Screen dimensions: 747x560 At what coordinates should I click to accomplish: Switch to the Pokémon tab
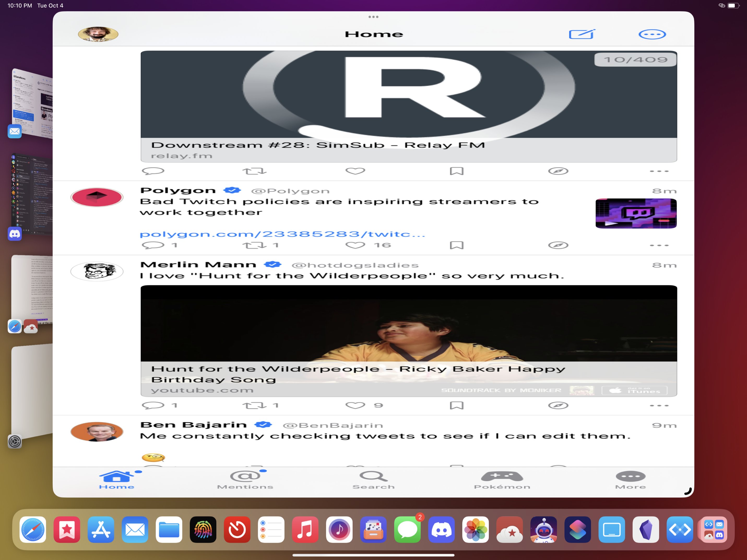[502, 480]
